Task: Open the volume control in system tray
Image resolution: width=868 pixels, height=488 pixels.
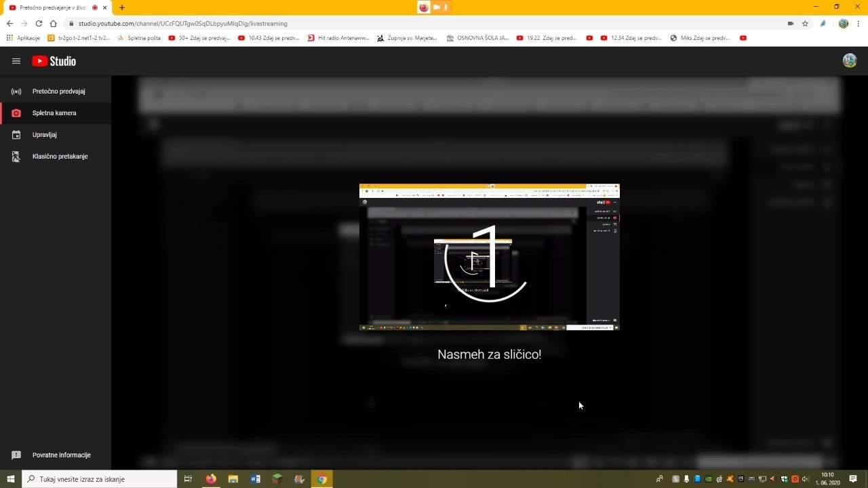Action: [806, 479]
